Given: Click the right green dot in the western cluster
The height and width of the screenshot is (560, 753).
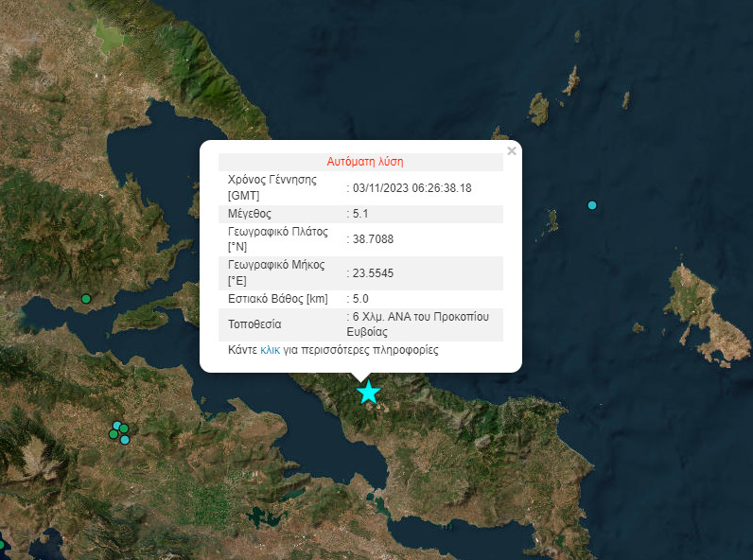Looking at the screenshot, I should [124, 429].
